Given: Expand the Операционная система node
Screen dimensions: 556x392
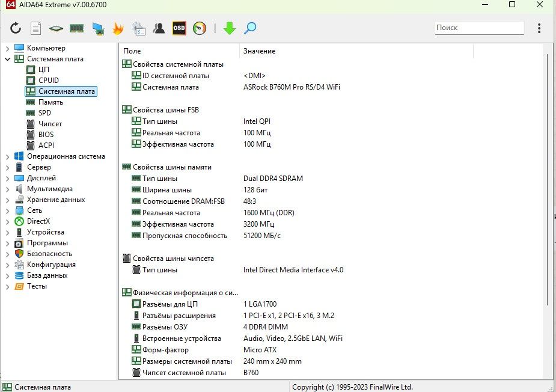Looking at the screenshot, I should tap(7, 156).
